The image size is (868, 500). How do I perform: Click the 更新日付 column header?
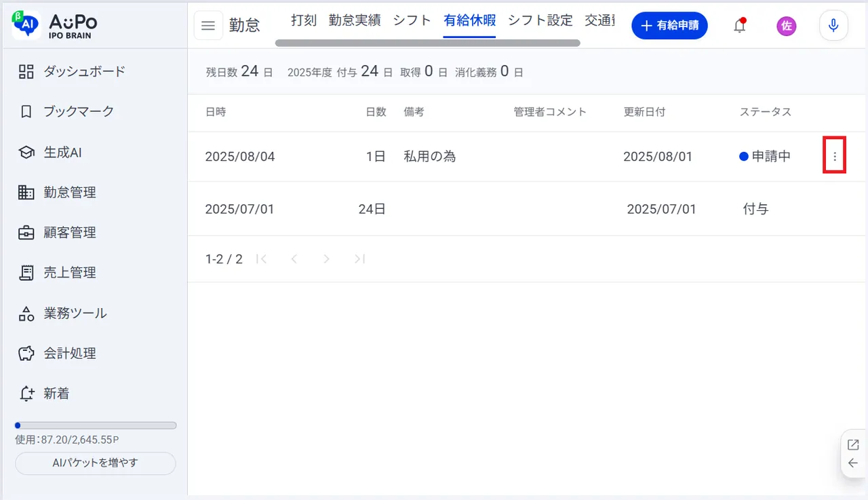[x=645, y=112]
